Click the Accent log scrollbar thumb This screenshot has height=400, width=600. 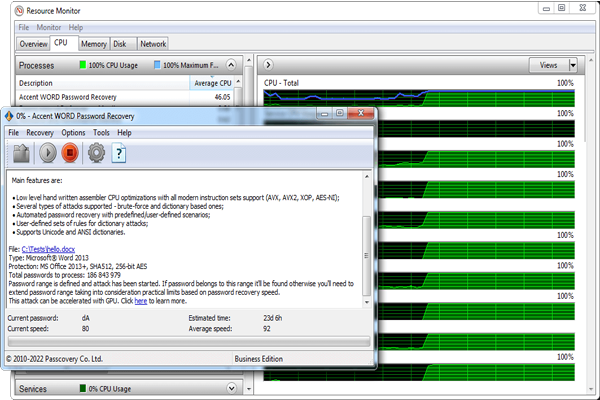366,256
